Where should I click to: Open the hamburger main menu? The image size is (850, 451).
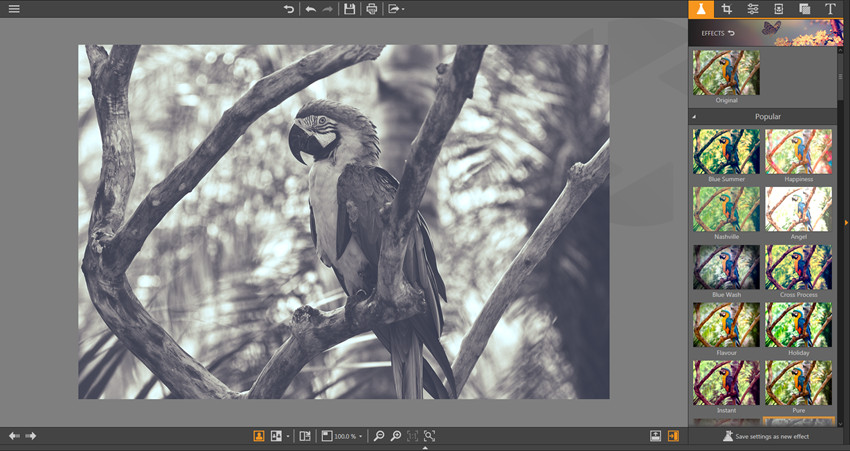pyautogui.click(x=14, y=9)
